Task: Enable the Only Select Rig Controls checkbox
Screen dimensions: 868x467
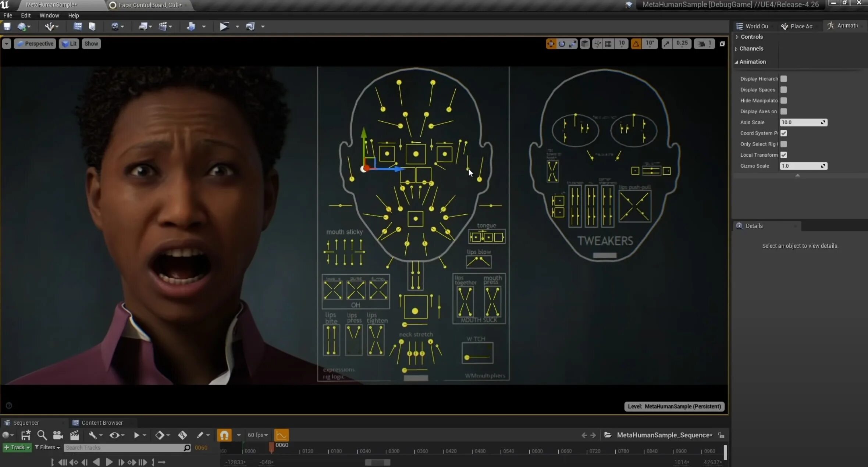Action: pyautogui.click(x=784, y=144)
